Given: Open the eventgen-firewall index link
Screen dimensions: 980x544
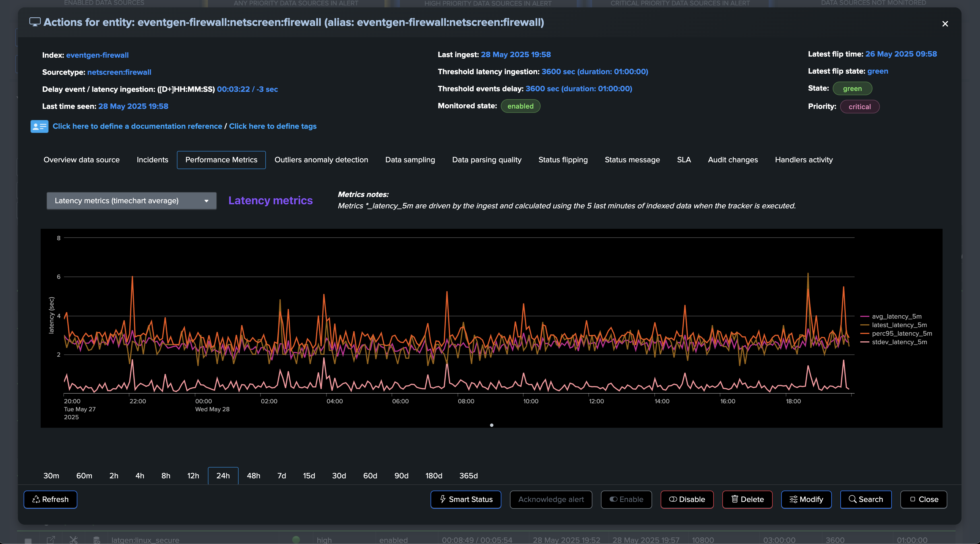Looking at the screenshot, I should click(x=97, y=55).
